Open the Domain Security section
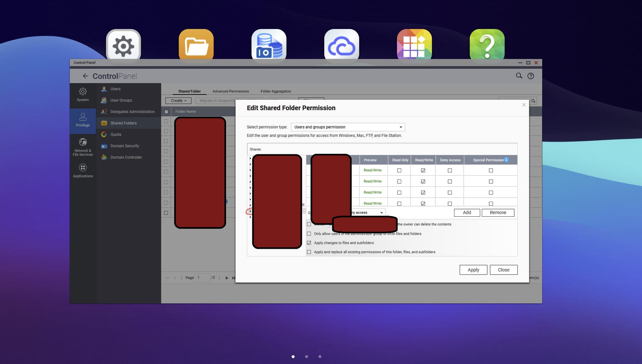The height and width of the screenshot is (364, 642). point(128,146)
